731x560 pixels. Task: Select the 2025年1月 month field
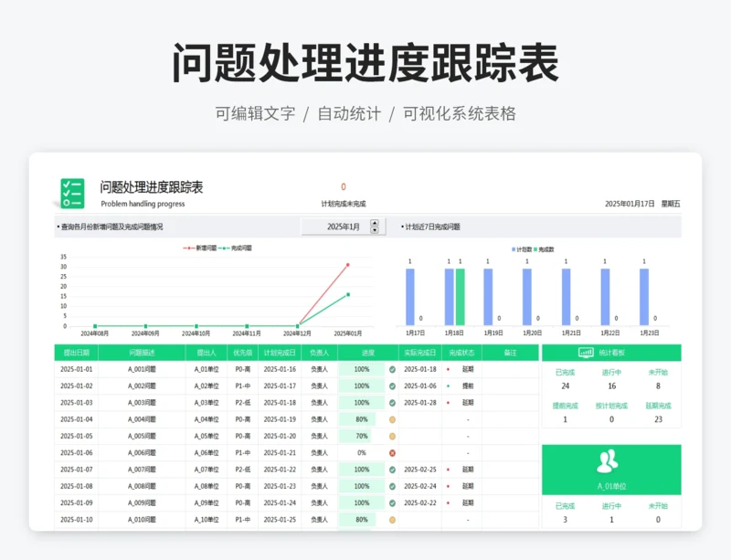[344, 227]
